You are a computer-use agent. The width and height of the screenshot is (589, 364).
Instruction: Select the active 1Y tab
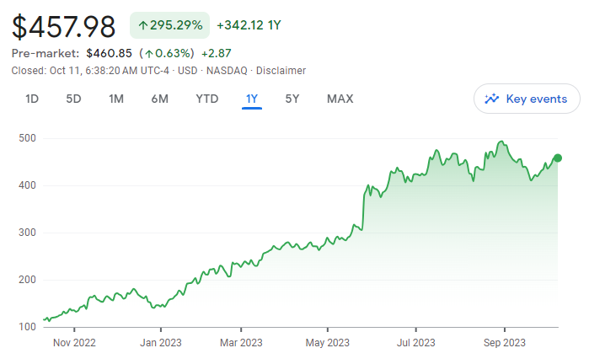251,99
